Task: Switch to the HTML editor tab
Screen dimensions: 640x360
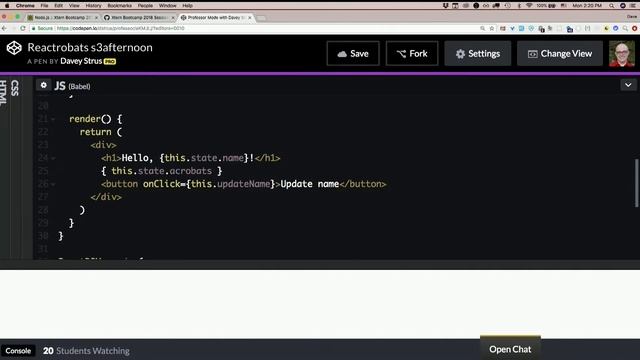Action: (3, 92)
